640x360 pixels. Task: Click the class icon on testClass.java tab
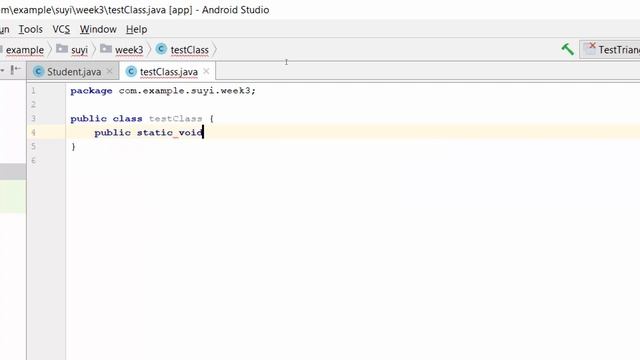(131, 72)
